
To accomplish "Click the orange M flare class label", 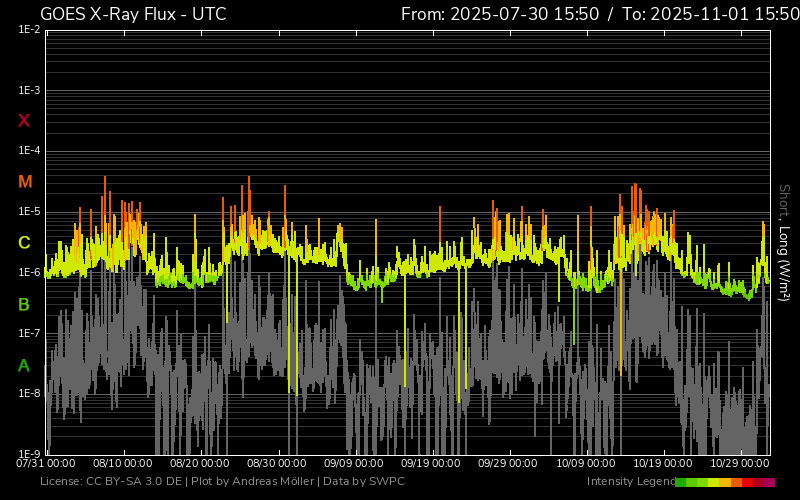I will (25, 182).
